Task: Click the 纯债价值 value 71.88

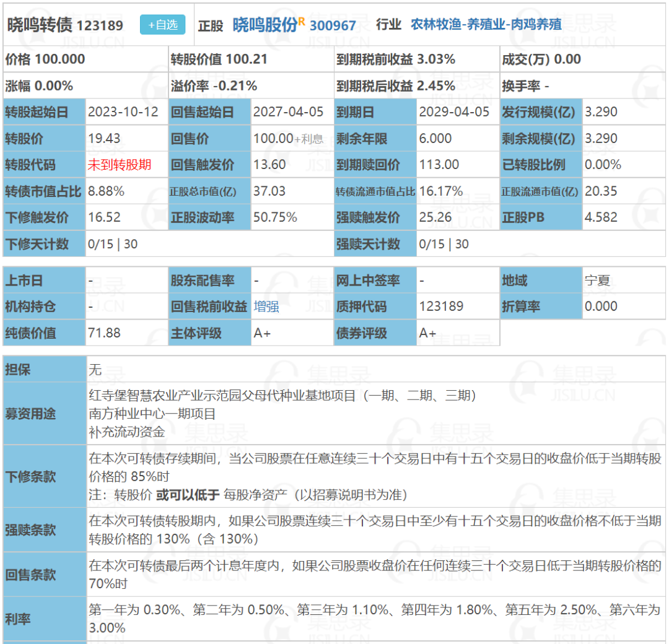Action: (104, 333)
